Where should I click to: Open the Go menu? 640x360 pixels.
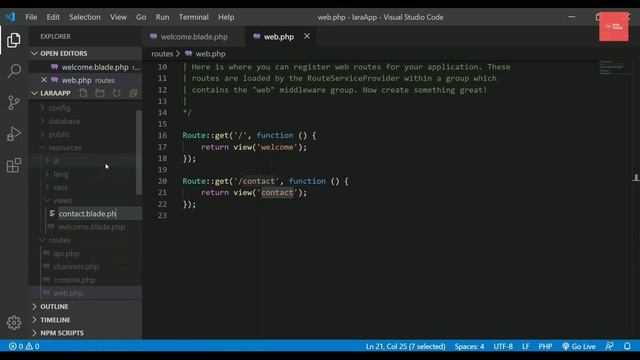[x=141, y=17]
